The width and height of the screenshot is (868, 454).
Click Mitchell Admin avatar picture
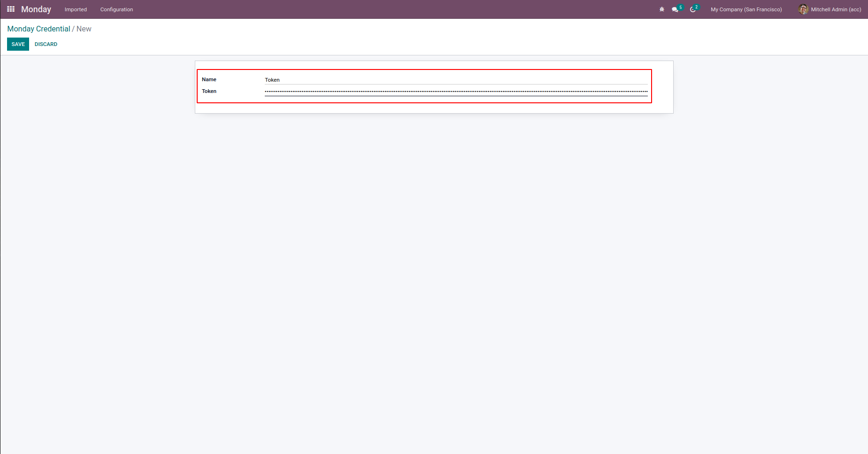click(x=803, y=9)
